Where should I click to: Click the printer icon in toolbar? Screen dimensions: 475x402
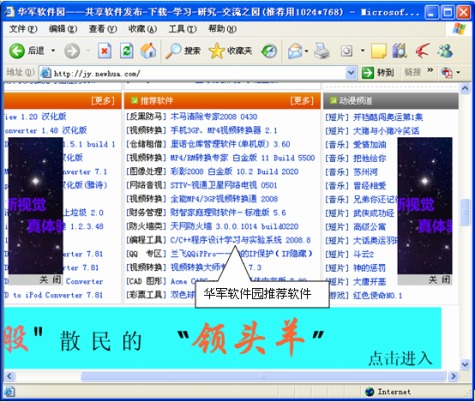(x=322, y=51)
